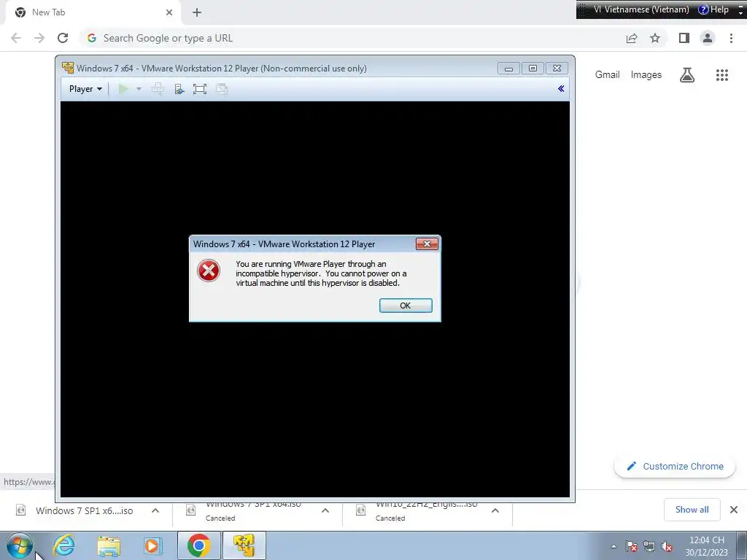Click Help on the language bar
The width and height of the screenshot is (747, 560).
tap(713, 9)
